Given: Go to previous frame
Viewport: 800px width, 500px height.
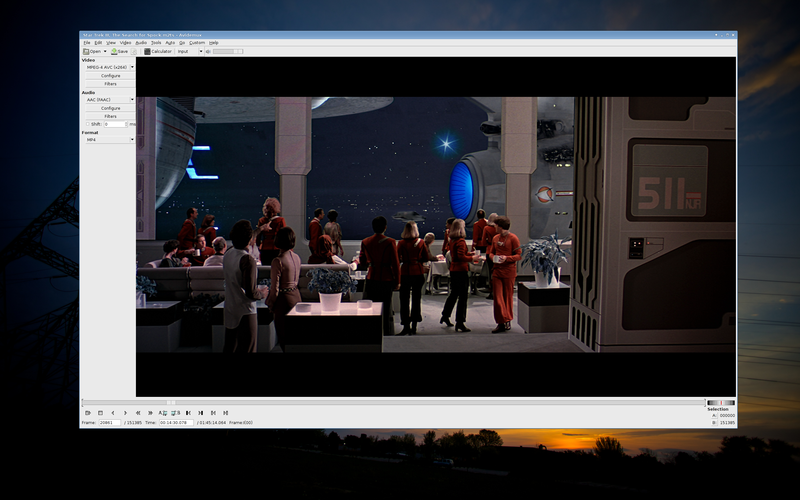Looking at the screenshot, I should tap(113, 413).
